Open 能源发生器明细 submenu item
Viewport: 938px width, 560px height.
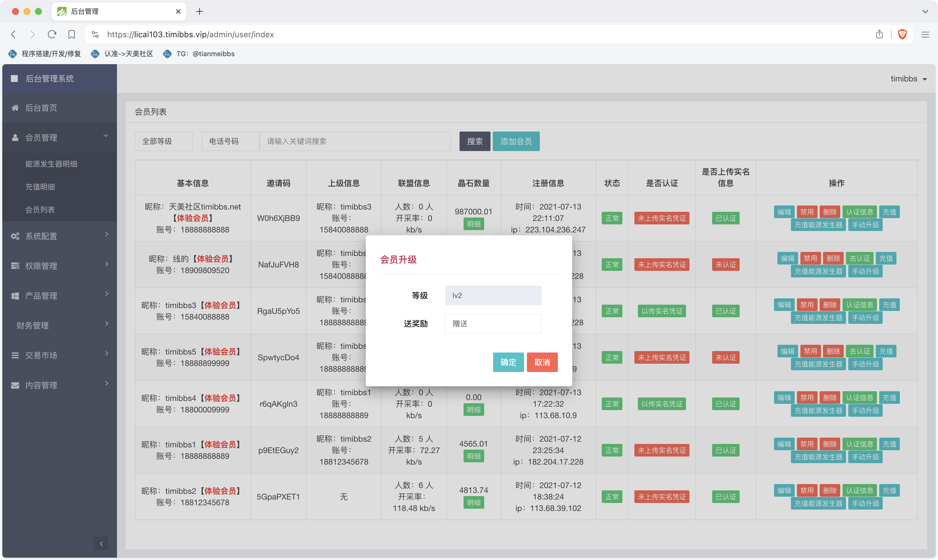pos(51,164)
